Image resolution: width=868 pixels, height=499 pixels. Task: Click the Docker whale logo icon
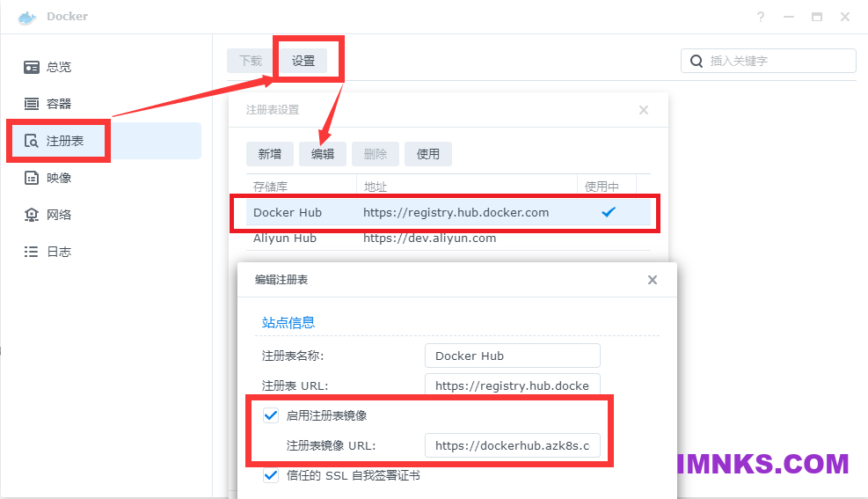pyautogui.click(x=27, y=17)
